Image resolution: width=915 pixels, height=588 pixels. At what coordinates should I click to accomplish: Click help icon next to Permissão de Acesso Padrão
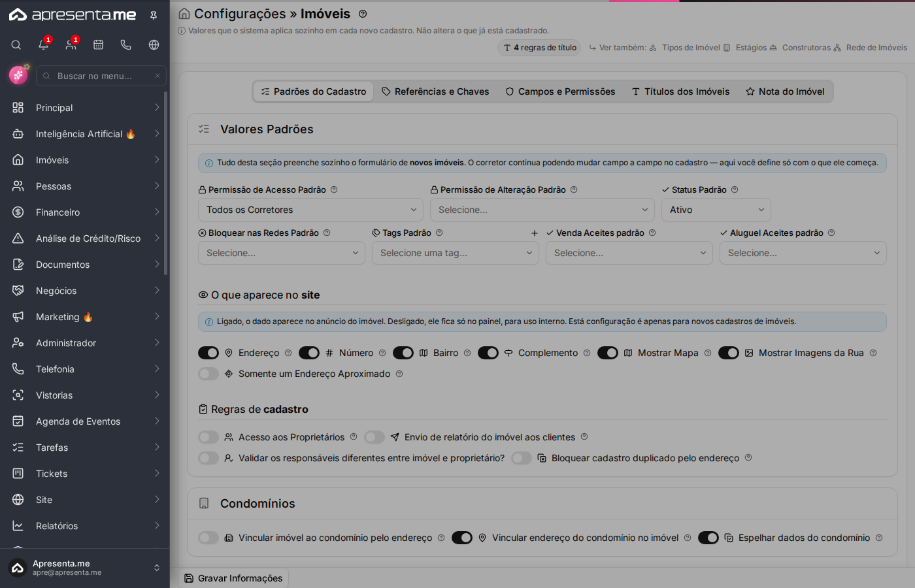[x=334, y=189]
